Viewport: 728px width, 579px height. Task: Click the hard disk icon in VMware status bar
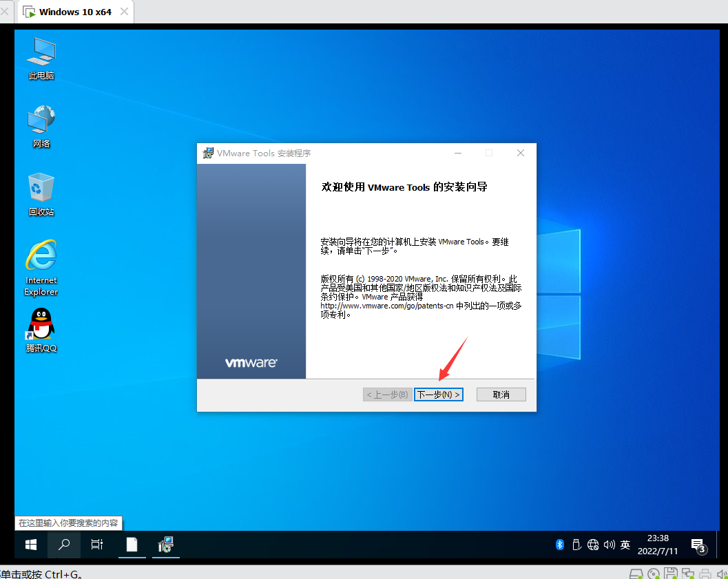[x=636, y=574]
